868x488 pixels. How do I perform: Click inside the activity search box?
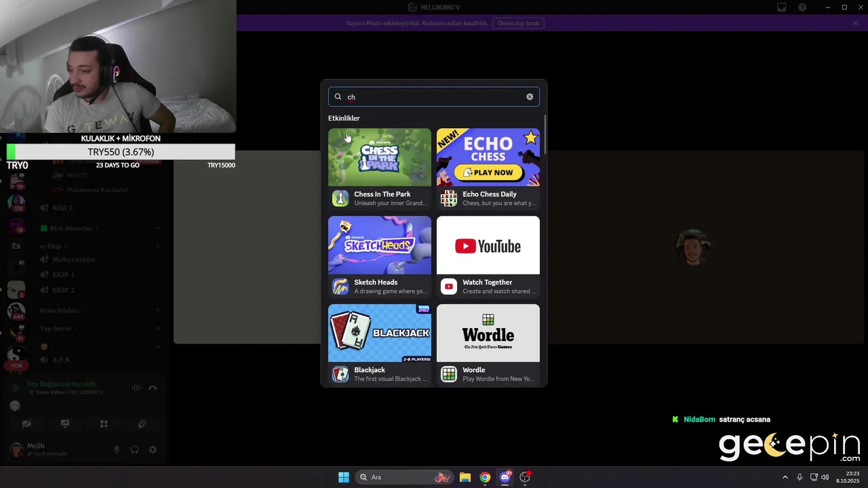[x=434, y=97]
